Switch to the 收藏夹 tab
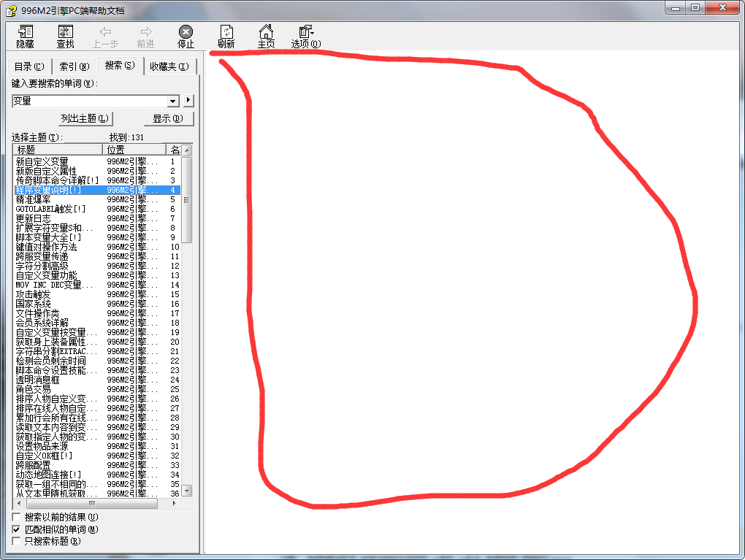745x560 pixels. [169, 66]
